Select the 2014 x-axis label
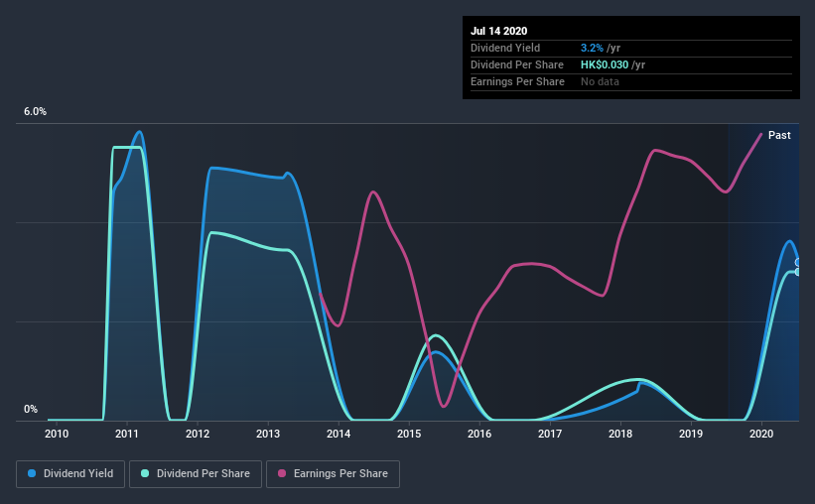This screenshot has width=815, height=504. (x=339, y=434)
